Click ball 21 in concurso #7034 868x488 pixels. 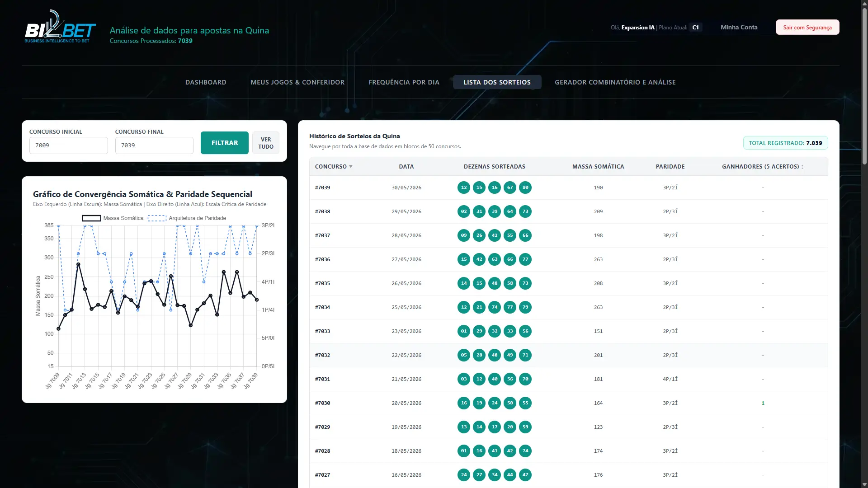tap(479, 307)
